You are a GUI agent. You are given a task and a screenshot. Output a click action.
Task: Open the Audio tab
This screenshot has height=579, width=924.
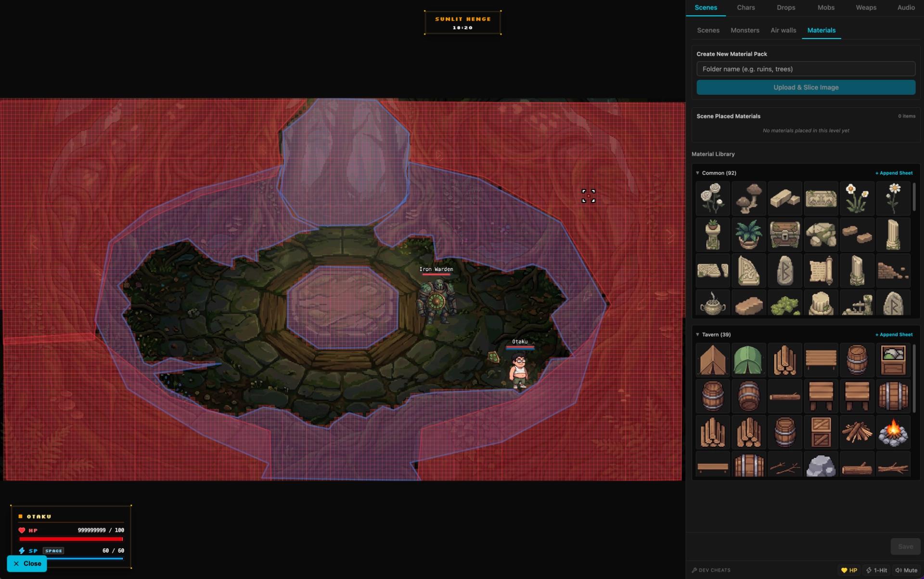click(x=906, y=8)
